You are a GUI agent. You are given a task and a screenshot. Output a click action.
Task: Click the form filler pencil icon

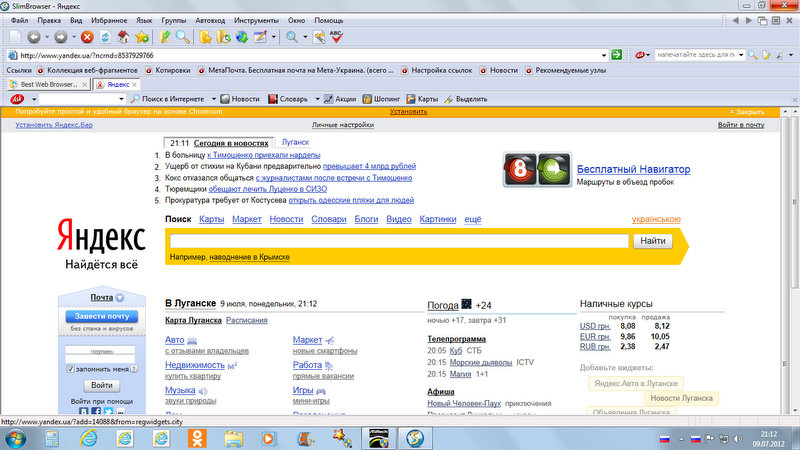pyautogui.click(x=260, y=37)
